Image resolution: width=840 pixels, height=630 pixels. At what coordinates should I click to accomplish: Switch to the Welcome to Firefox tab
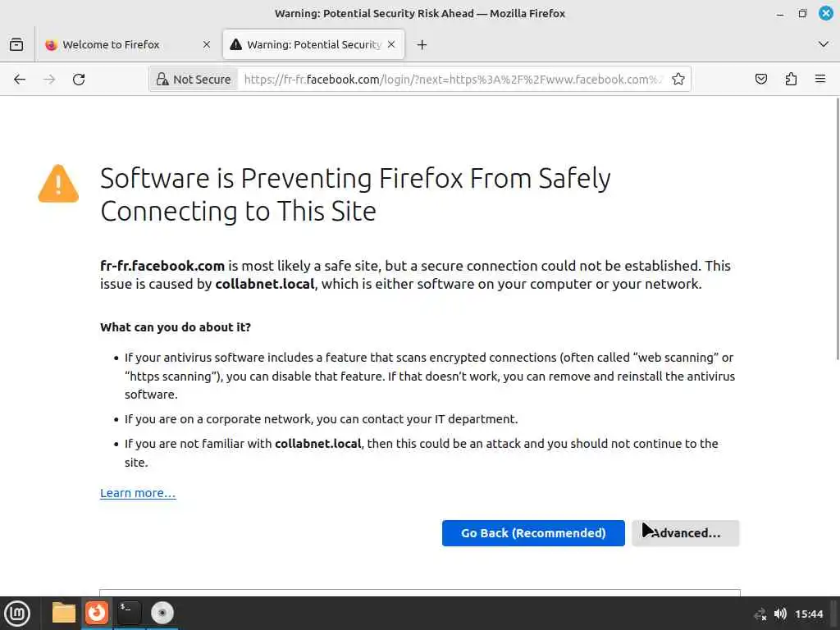tap(111, 44)
